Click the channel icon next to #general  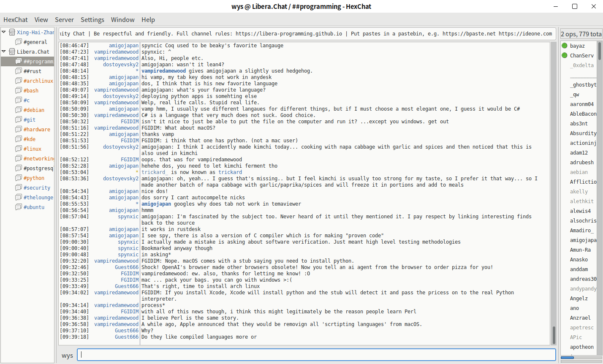click(19, 42)
